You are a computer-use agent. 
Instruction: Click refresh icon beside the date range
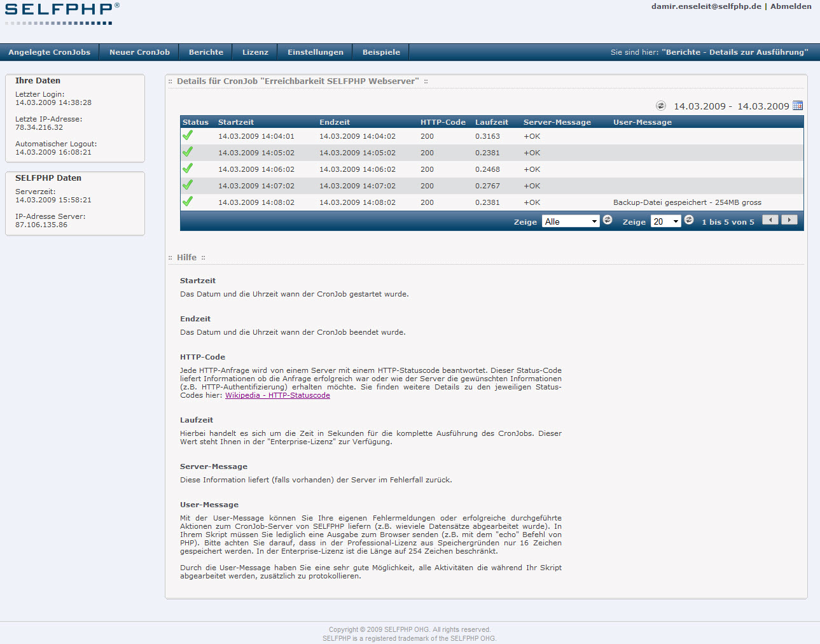coord(661,106)
